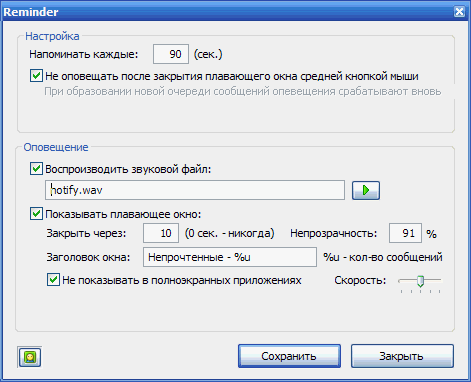Click into the notify.wav file path field
This screenshot has width=471, height=382.
click(x=195, y=190)
